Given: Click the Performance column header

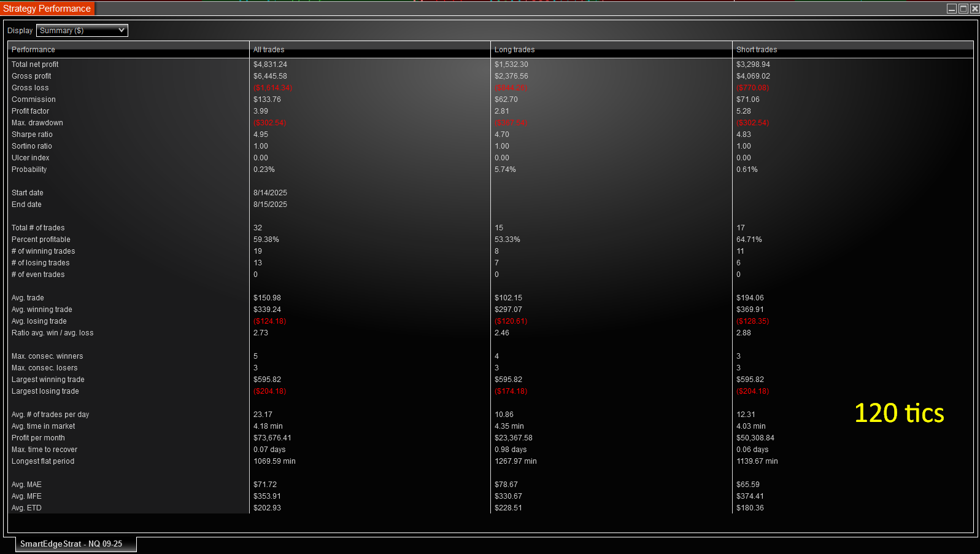Looking at the screenshot, I should coord(33,50).
